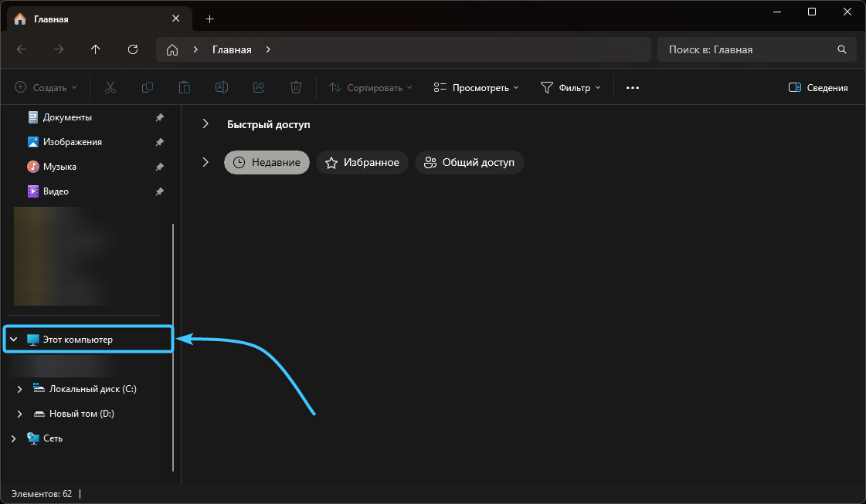
Task: Switch to the Избранное filter chip
Action: [x=362, y=162]
